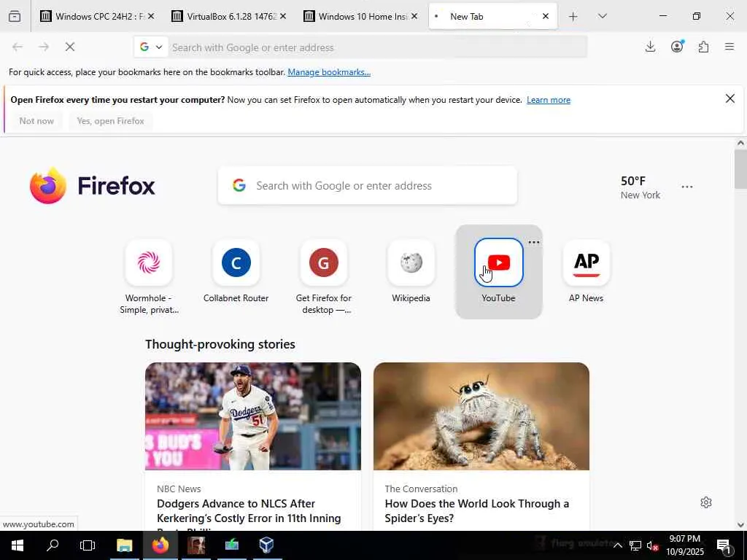This screenshot has width=747, height=560.
Task: Open Task View from the taskbar
Action: coord(88,545)
